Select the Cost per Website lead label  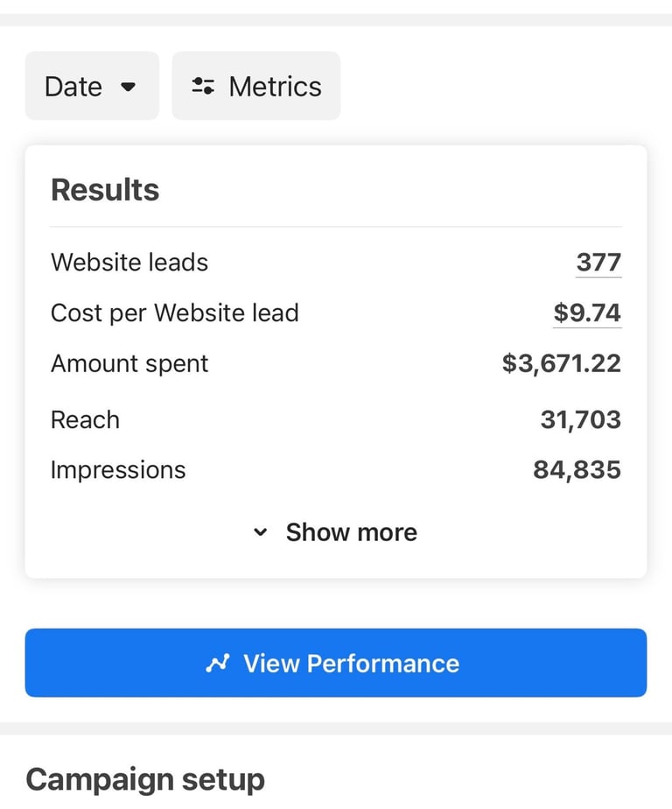point(174,313)
